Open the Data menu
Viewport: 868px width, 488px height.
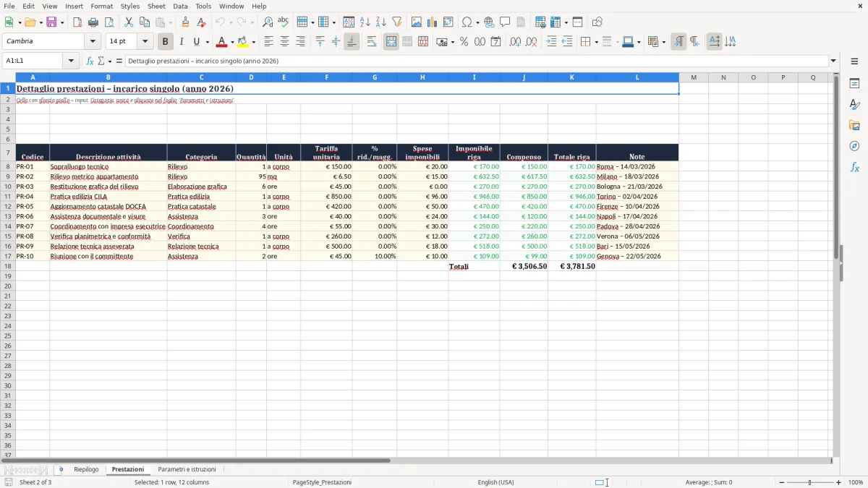click(180, 6)
